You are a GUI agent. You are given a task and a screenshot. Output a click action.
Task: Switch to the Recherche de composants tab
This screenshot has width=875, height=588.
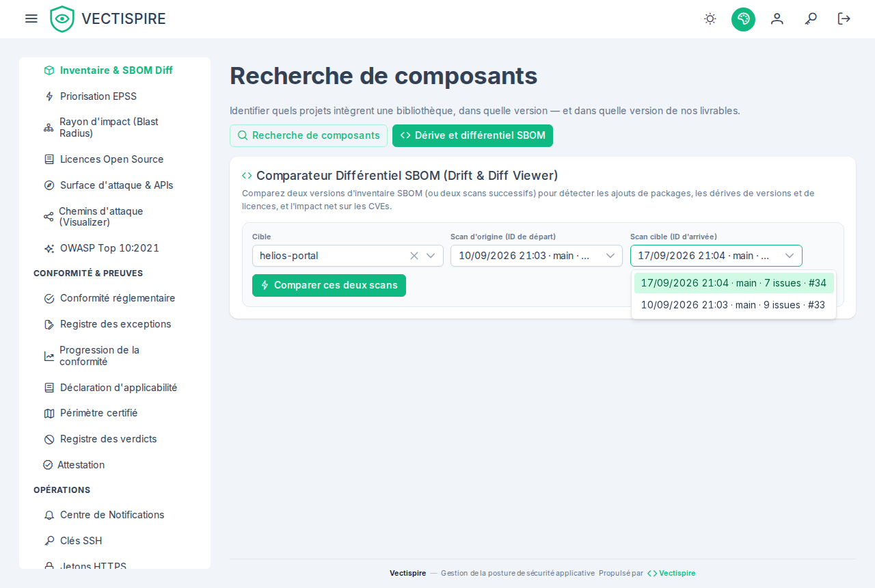pos(308,135)
